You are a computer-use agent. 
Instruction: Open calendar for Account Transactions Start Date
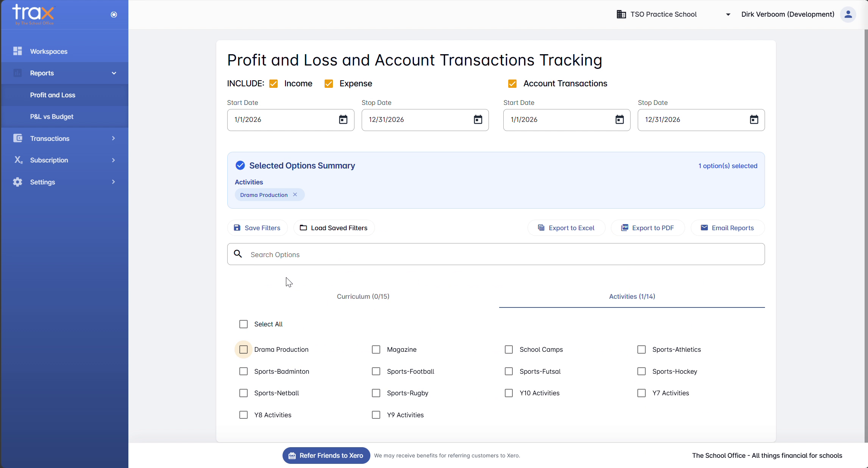click(620, 120)
